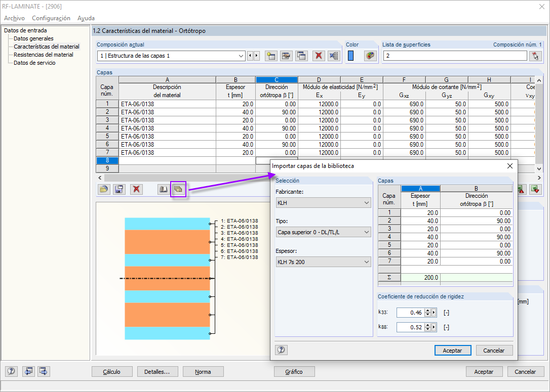Click k88 right arrow button
The height and width of the screenshot is (392, 550).
(x=434, y=327)
